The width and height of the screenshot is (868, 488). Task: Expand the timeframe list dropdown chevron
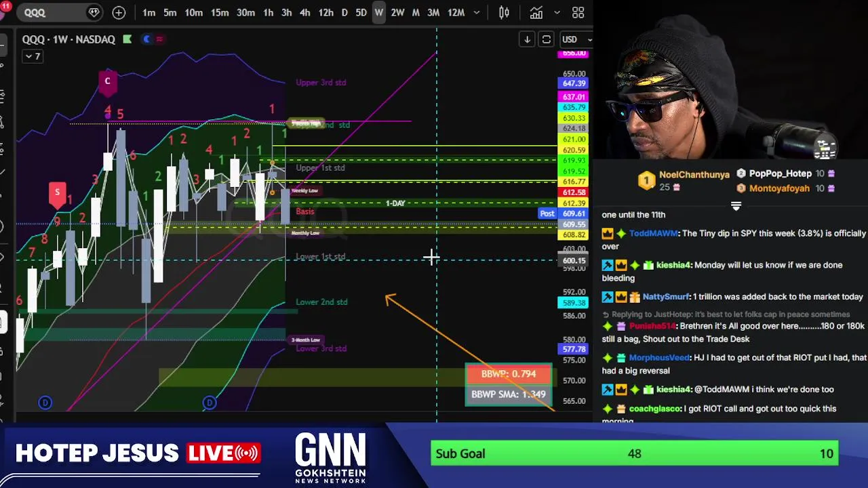(477, 12)
